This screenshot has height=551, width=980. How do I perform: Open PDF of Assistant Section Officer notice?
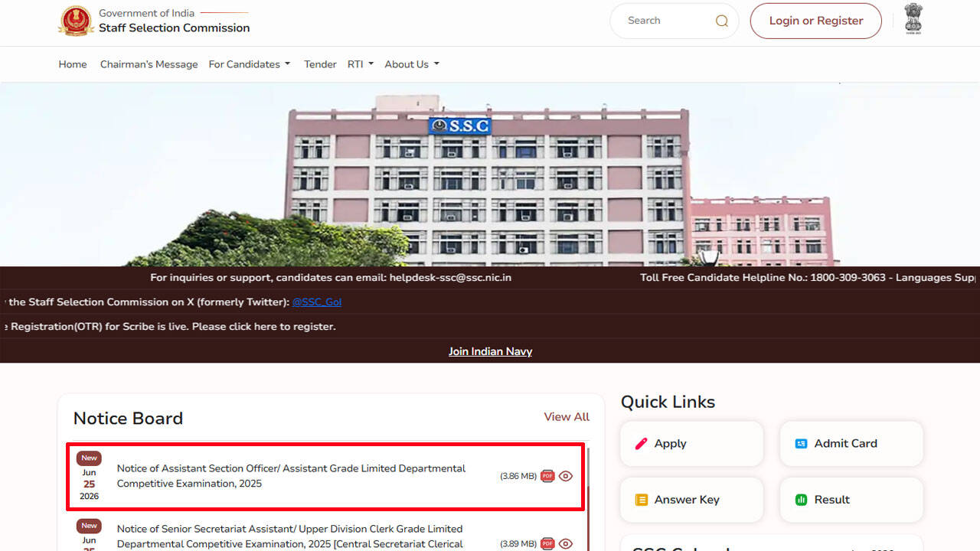coord(547,476)
